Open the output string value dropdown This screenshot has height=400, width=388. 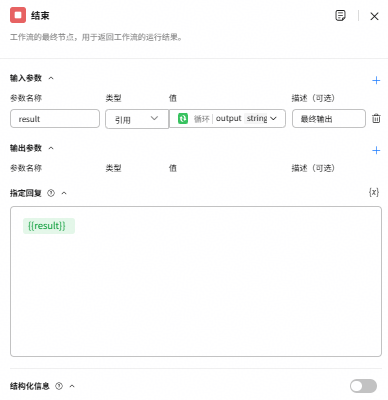click(227, 118)
